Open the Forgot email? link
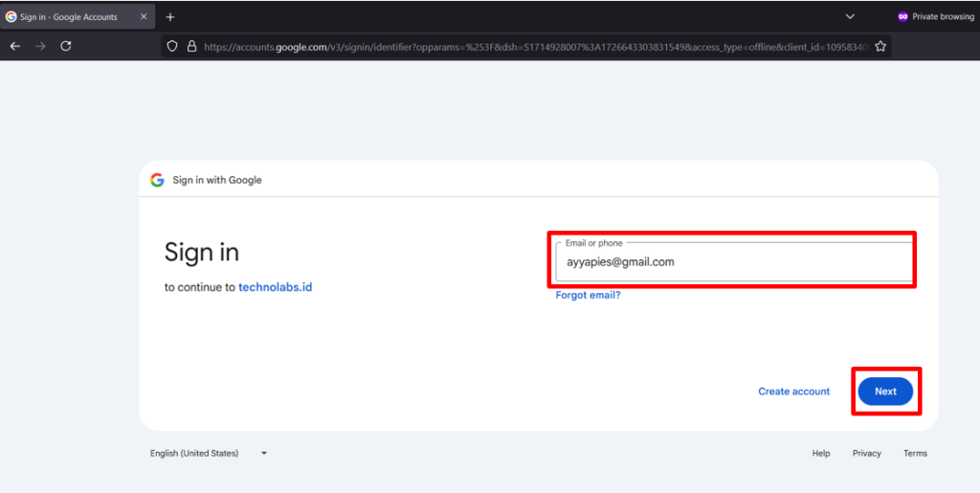The width and height of the screenshot is (980, 493). pyautogui.click(x=588, y=295)
